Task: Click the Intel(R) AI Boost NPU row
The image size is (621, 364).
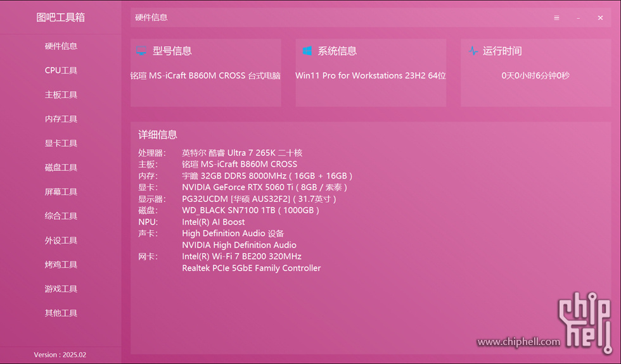Action: click(214, 222)
